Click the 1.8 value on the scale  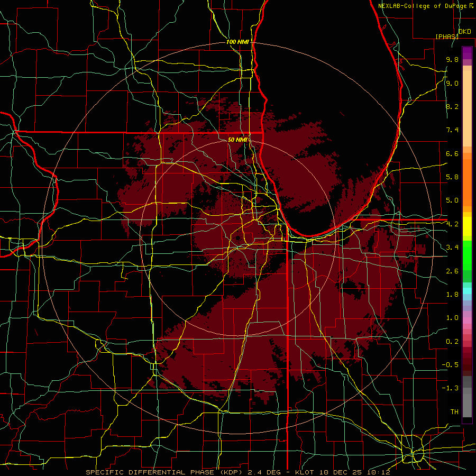452,295
